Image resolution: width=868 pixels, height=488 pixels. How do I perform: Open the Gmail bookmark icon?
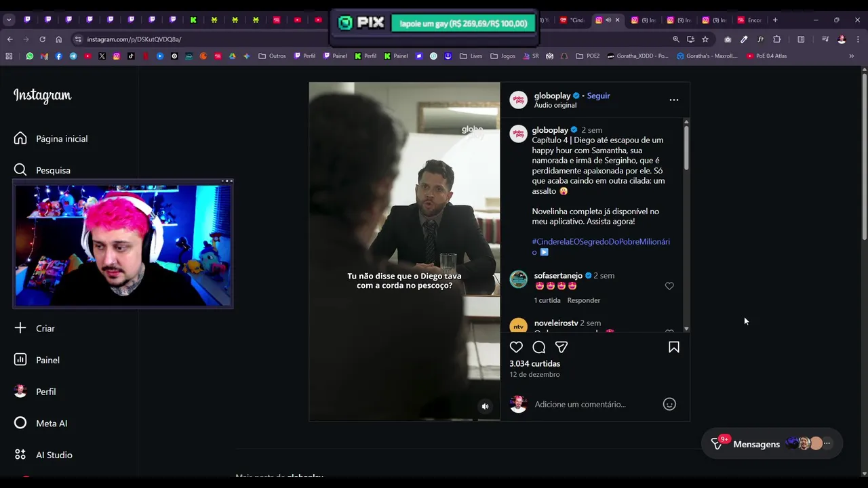[44, 56]
